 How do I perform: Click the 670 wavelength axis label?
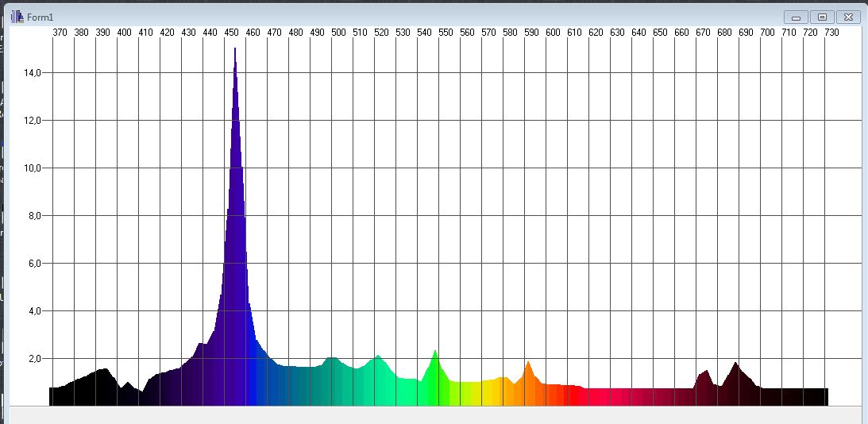tap(703, 33)
